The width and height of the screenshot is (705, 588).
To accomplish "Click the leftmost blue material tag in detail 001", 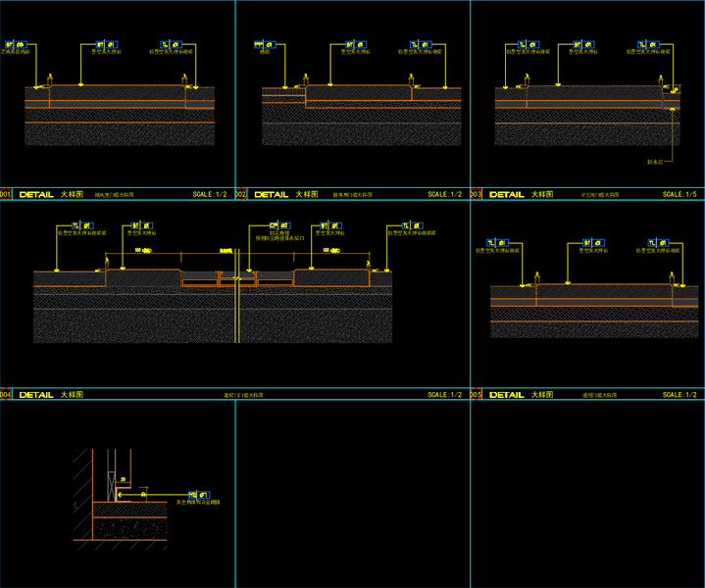I will (x=16, y=44).
